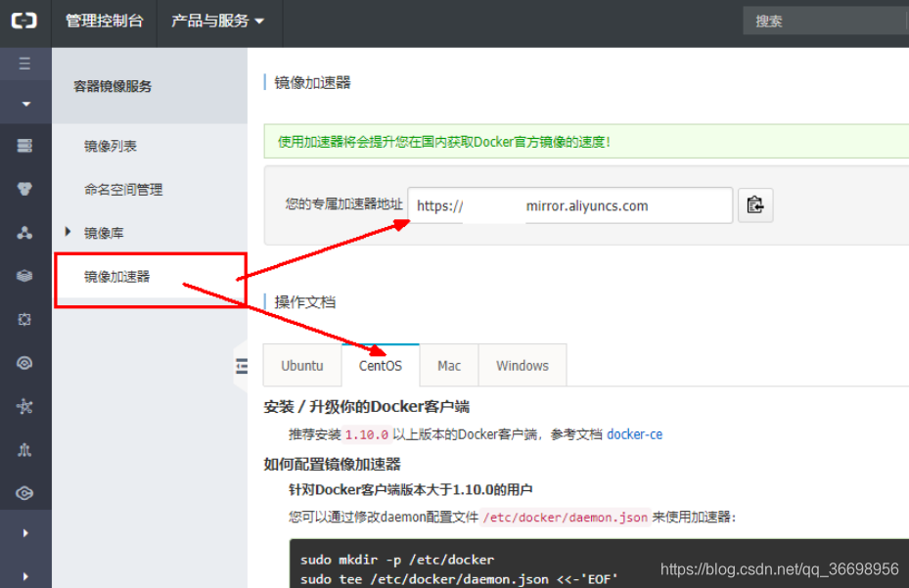The image size is (909, 588).
Task: Open the lower hexagon-eye sidebar icon
Action: 24,493
